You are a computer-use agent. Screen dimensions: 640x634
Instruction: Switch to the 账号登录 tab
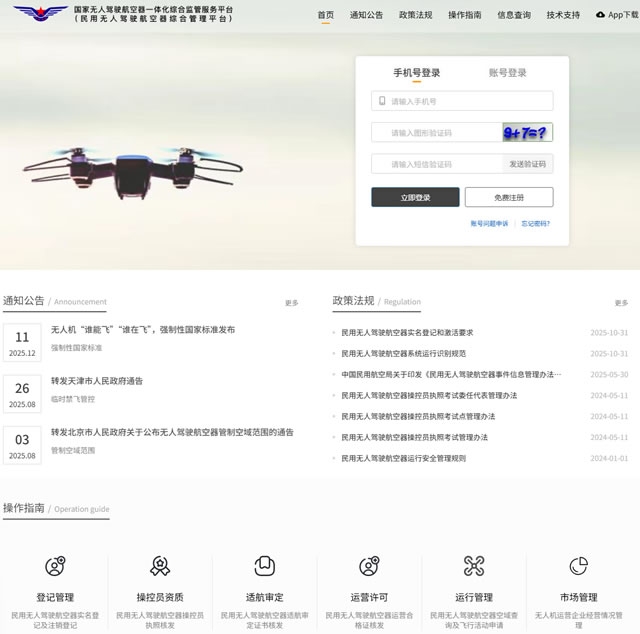pyautogui.click(x=507, y=73)
